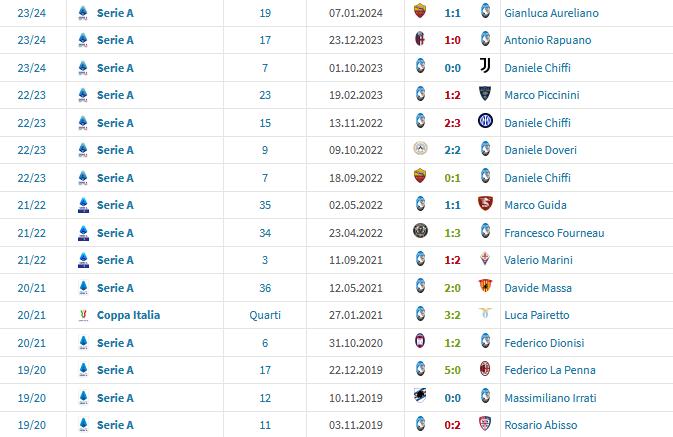This screenshot has width=673, height=437.
Task: Click the AC Milan crest in the 22.12.2019 row
Action: 486,369
